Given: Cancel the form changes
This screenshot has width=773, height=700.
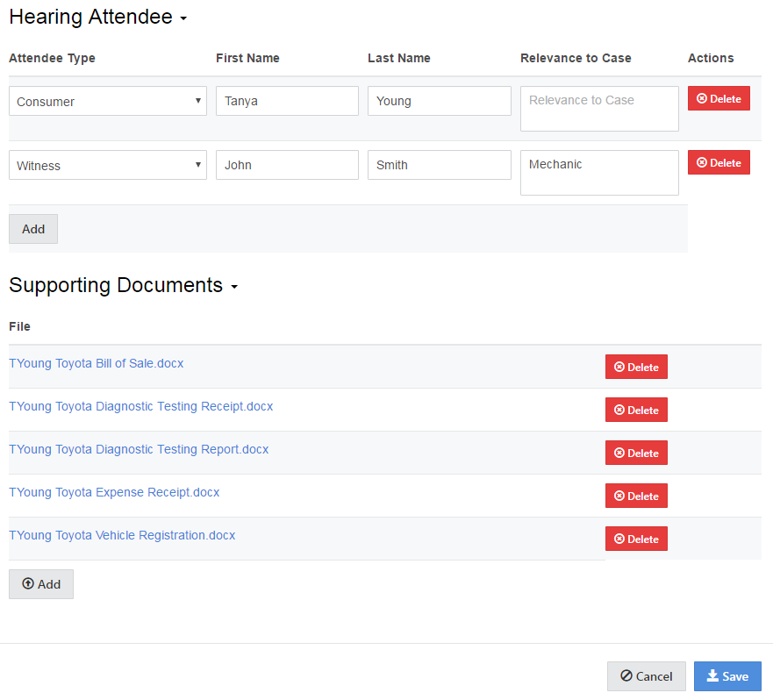Looking at the screenshot, I should click(646, 676).
